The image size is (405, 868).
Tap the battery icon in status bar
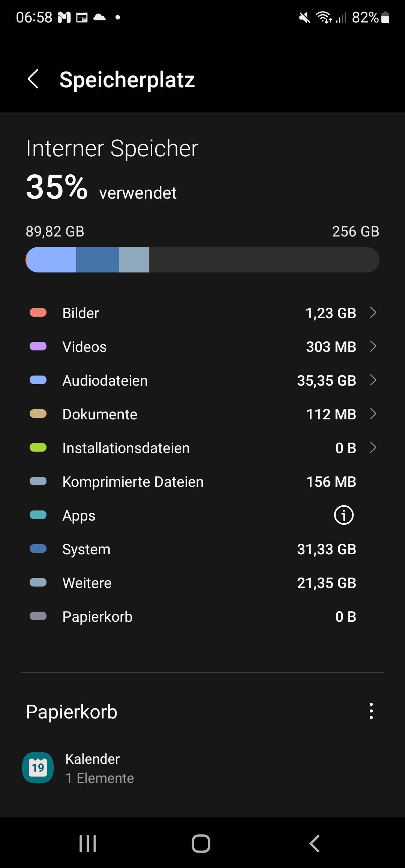tap(385, 17)
